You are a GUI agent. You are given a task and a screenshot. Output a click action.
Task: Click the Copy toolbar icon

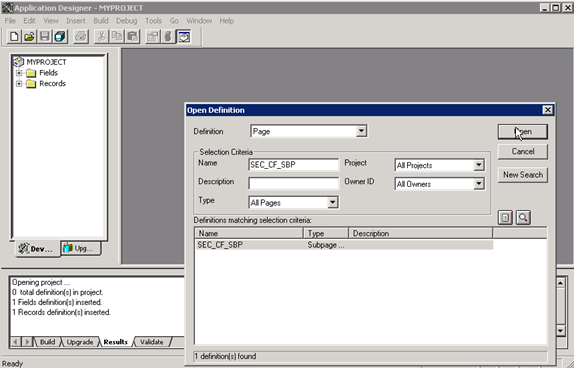[117, 37]
